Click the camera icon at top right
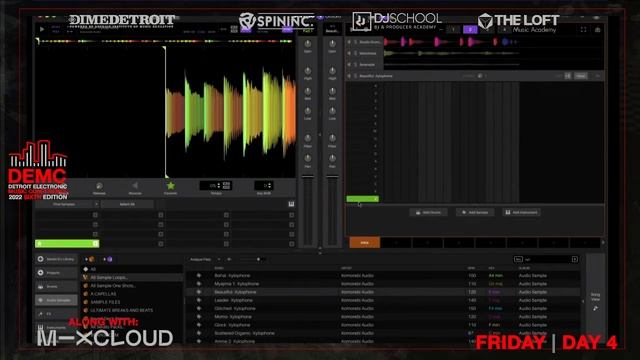Screen dimensions: 640x360 coord(598,30)
